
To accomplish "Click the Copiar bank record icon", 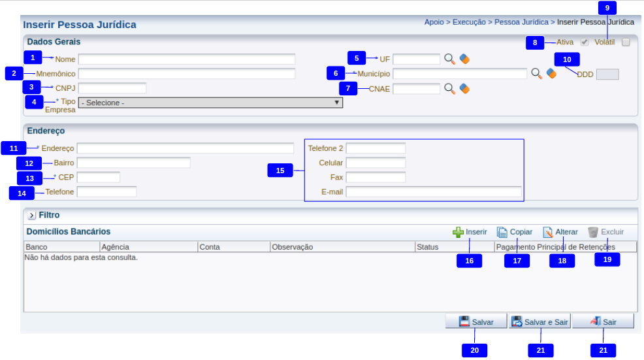I will click(x=502, y=232).
